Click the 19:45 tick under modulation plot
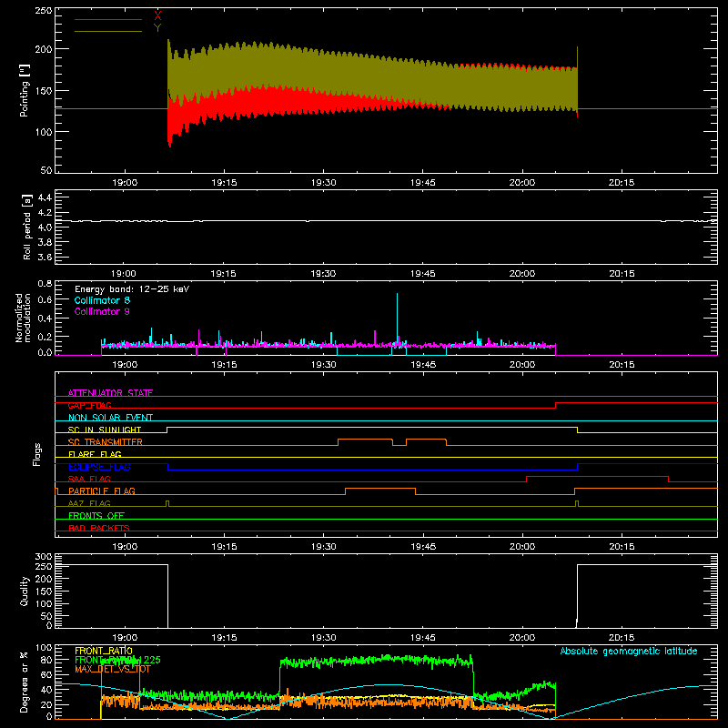Viewport: 728px width, 728px height. (x=423, y=365)
